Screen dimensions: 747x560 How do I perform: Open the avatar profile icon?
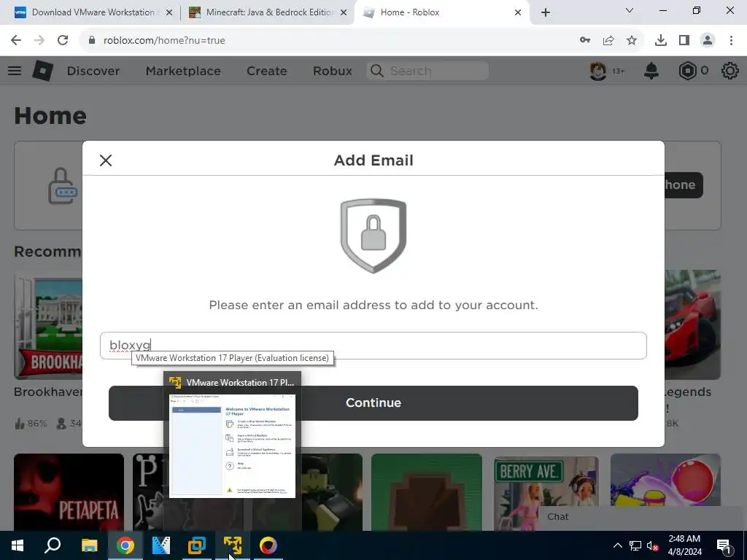pos(598,71)
